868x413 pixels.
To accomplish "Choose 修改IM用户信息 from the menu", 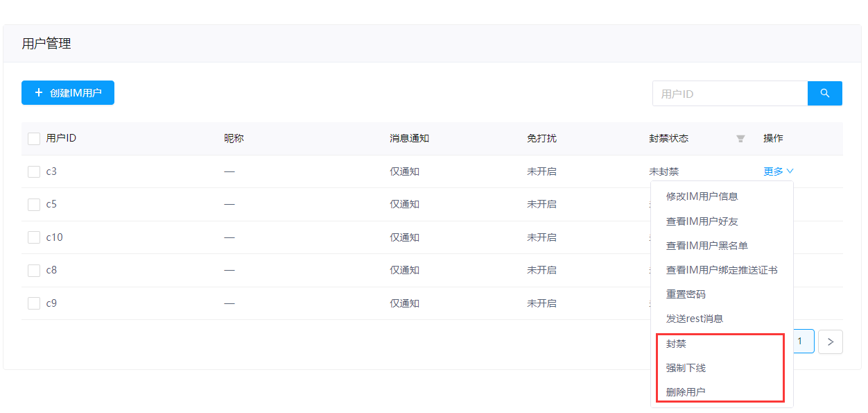I will [x=702, y=196].
